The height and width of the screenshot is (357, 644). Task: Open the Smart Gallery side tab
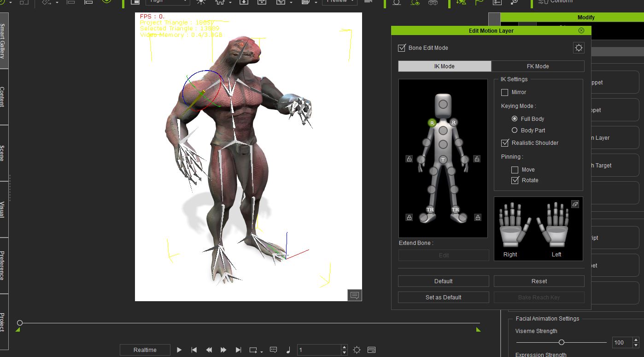(x=4, y=41)
